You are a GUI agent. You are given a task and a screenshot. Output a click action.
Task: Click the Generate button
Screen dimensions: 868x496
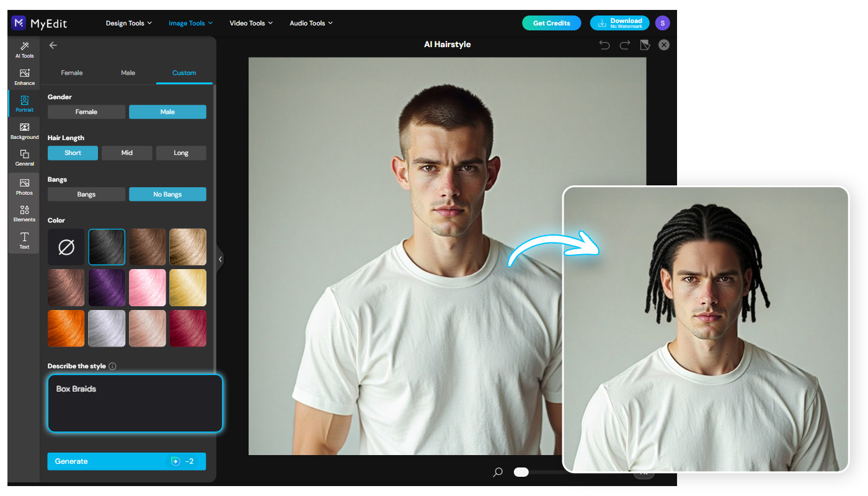(x=126, y=461)
